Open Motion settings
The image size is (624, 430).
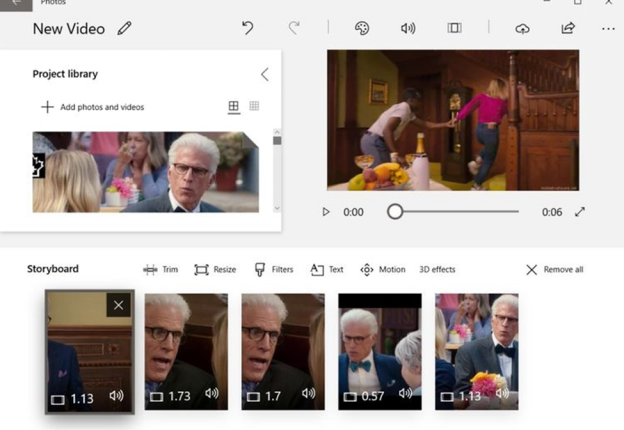tap(383, 270)
